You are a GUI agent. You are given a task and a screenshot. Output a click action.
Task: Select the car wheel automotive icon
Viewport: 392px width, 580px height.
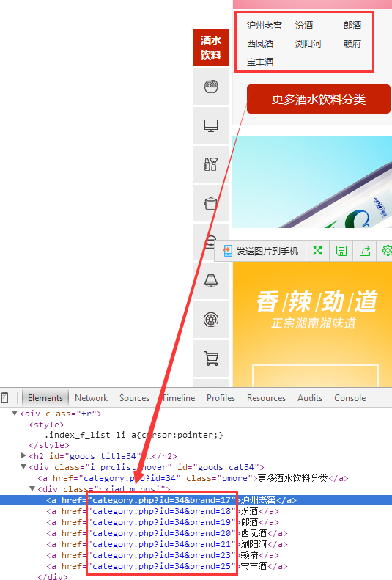coord(211,320)
